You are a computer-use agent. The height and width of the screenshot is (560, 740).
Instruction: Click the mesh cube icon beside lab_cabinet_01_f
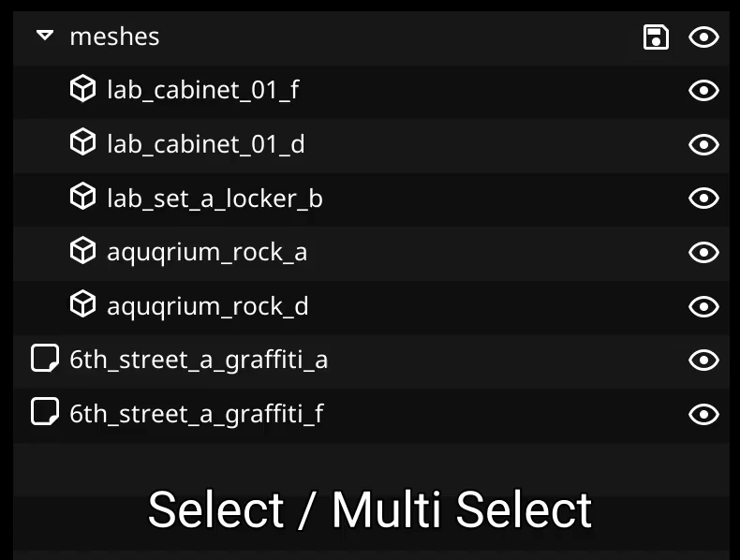click(x=83, y=90)
